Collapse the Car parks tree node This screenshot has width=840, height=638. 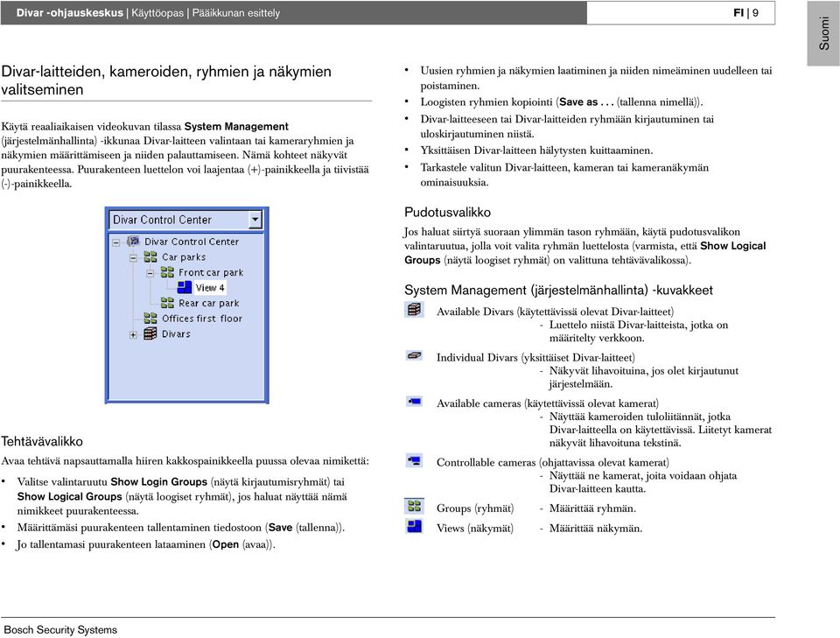pos(133,258)
